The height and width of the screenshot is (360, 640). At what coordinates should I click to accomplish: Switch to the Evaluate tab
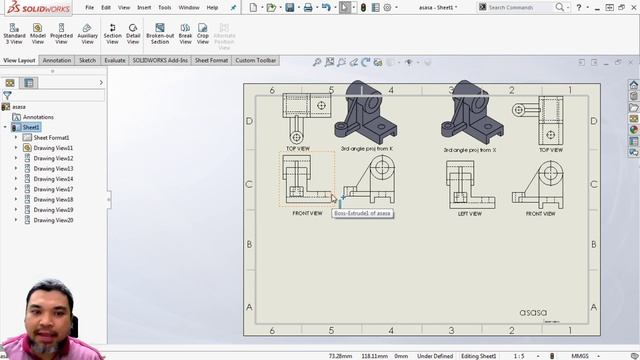tap(115, 60)
